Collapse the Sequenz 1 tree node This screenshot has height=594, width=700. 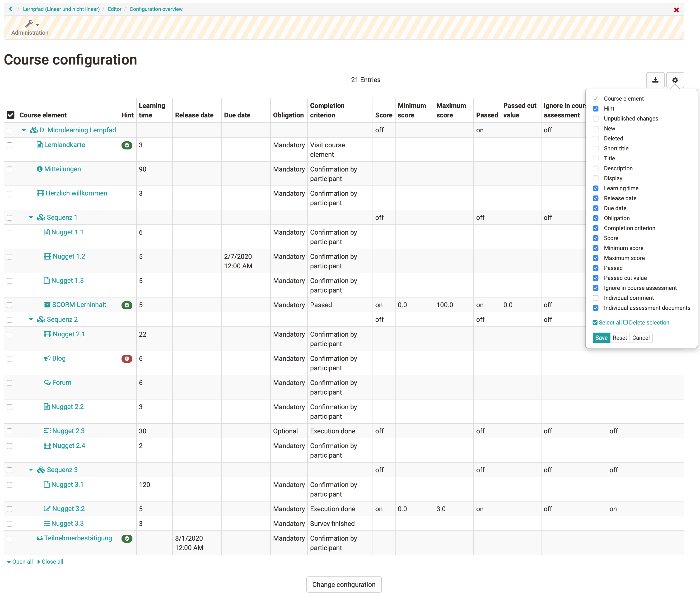31,218
